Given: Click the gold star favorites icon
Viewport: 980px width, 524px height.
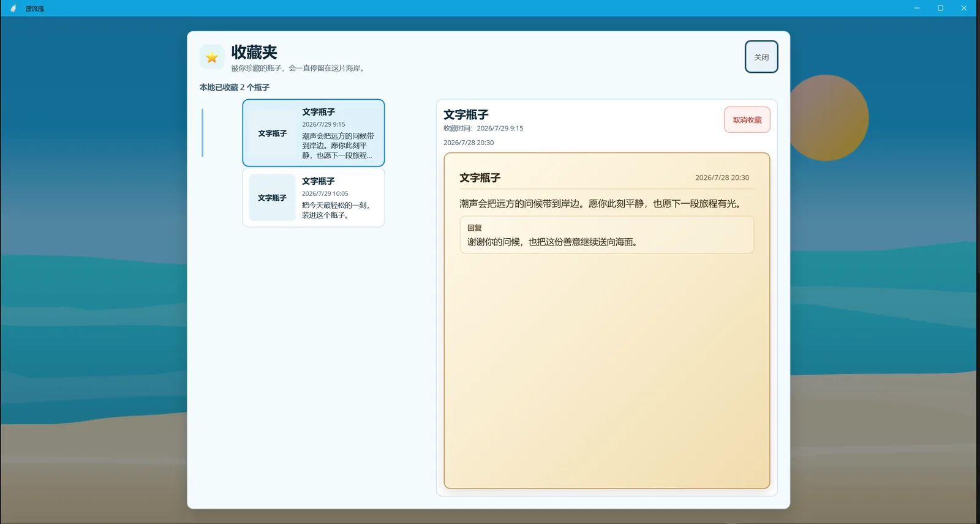Looking at the screenshot, I should 212,57.
